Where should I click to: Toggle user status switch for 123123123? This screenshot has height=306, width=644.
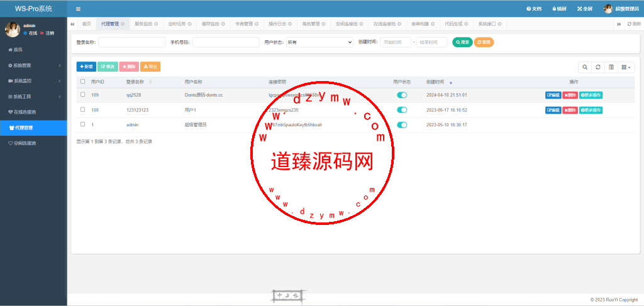pyautogui.click(x=402, y=110)
